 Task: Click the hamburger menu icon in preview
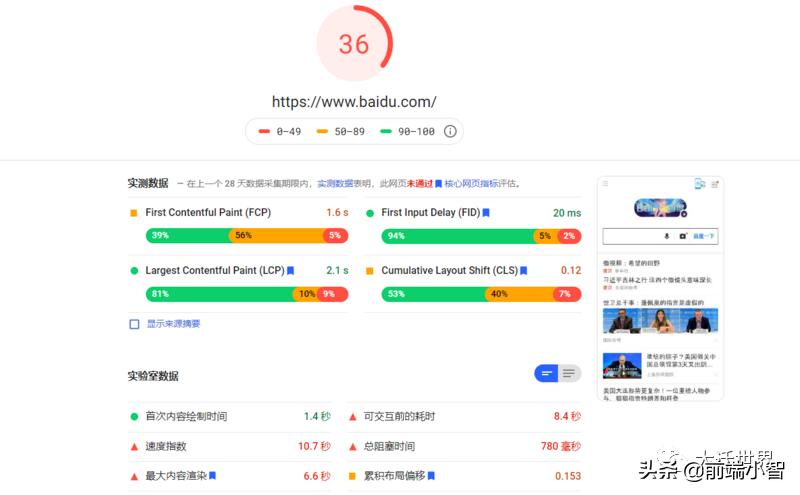point(606,184)
